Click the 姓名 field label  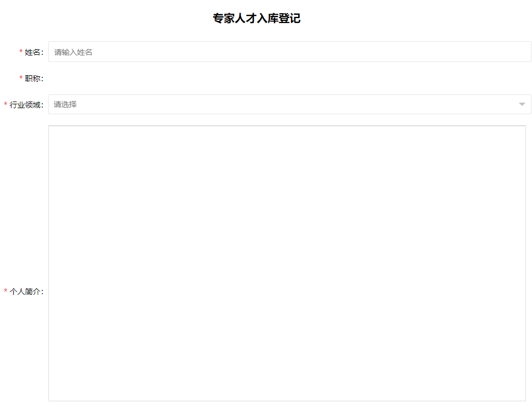click(x=33, y=52)
